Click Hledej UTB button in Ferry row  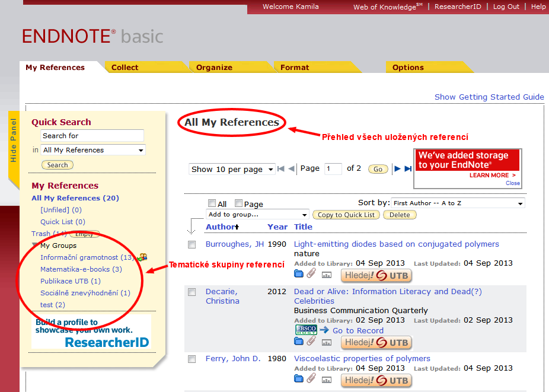(376, 381)
